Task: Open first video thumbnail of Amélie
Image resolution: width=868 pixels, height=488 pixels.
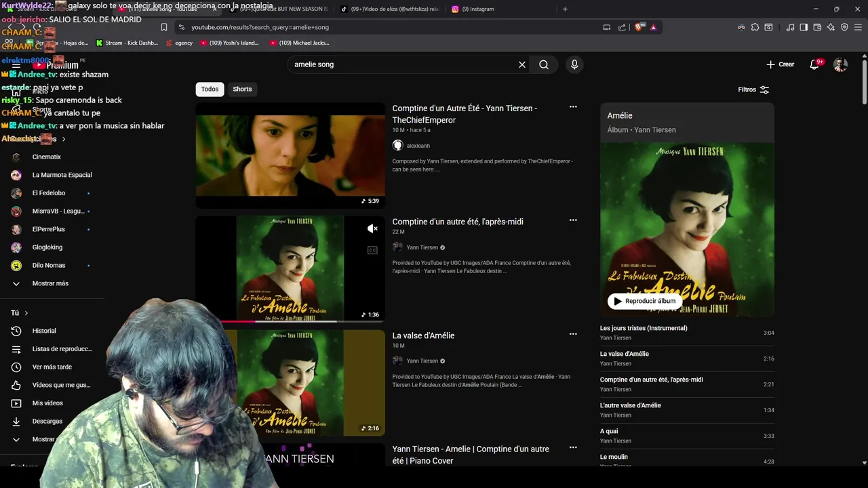Action: (x=290, y=155)
